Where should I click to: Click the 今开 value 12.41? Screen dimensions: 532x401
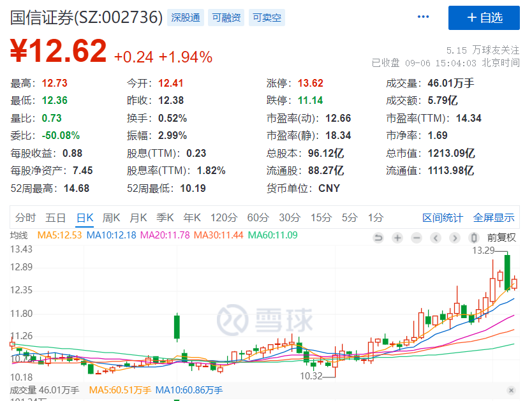[171, 83]
